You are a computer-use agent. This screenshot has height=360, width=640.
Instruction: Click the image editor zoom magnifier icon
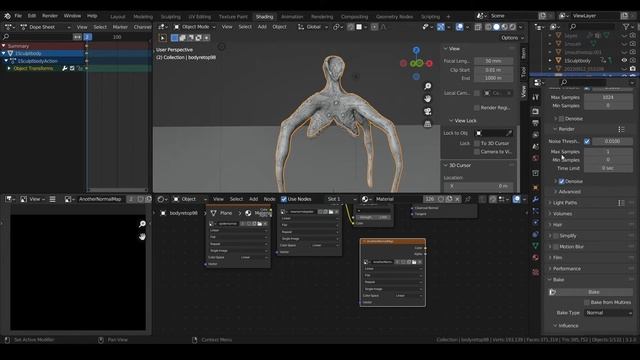coord(142,224)
